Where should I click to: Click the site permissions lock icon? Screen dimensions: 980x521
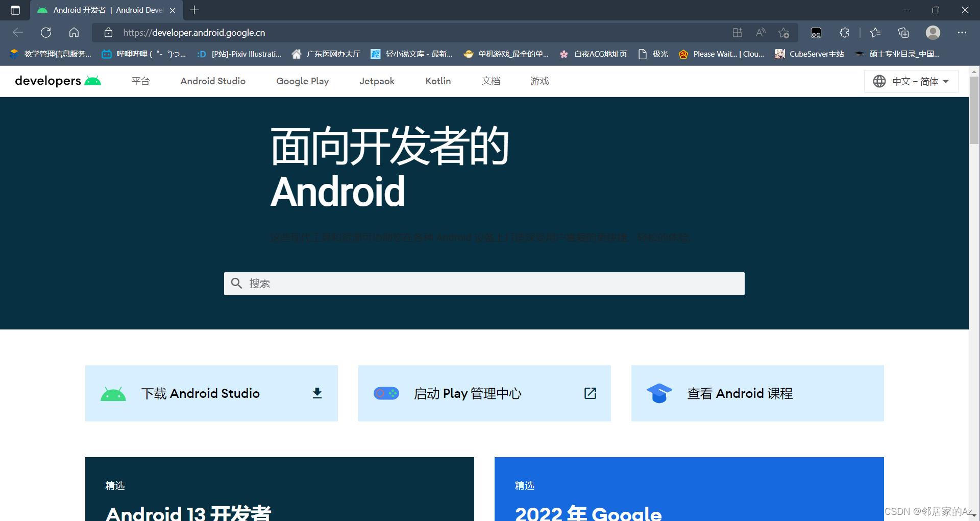[108, 32]
